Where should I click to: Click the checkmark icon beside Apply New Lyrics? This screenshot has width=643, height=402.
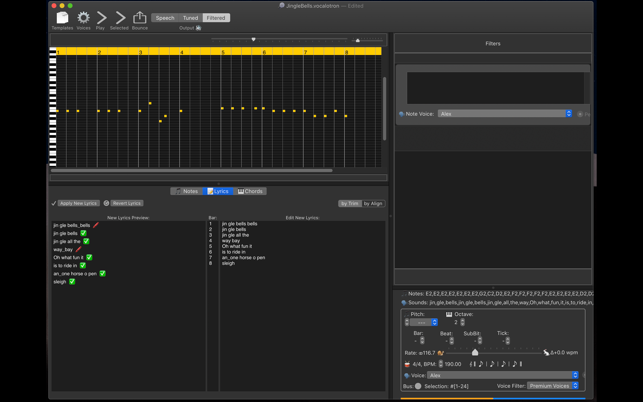coord(54,203)
